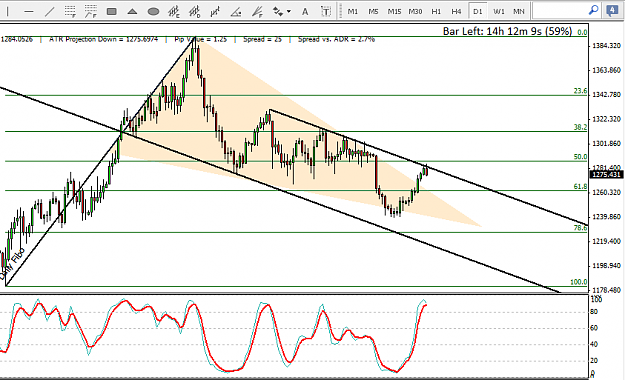Switch chart to H4 timeframe
This screenshot has width=625, height=380.
coord(456,12)
